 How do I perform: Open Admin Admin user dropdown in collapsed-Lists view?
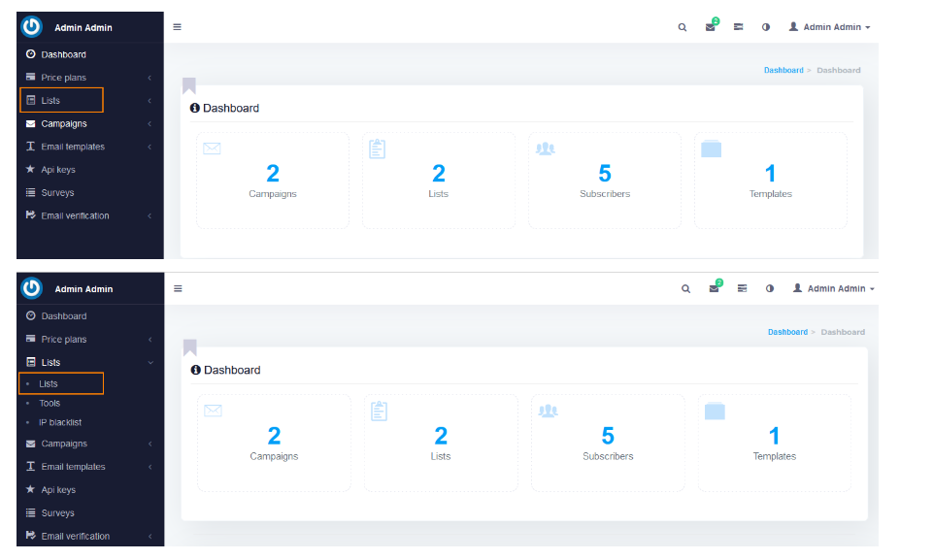coord(829,27)
